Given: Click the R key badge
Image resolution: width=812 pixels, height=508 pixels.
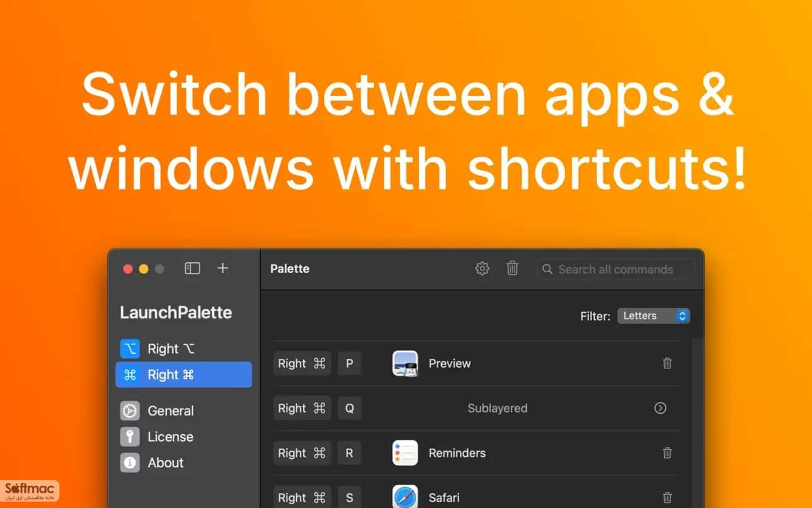Looking at the screenshot, I should [x=349, y=453].
